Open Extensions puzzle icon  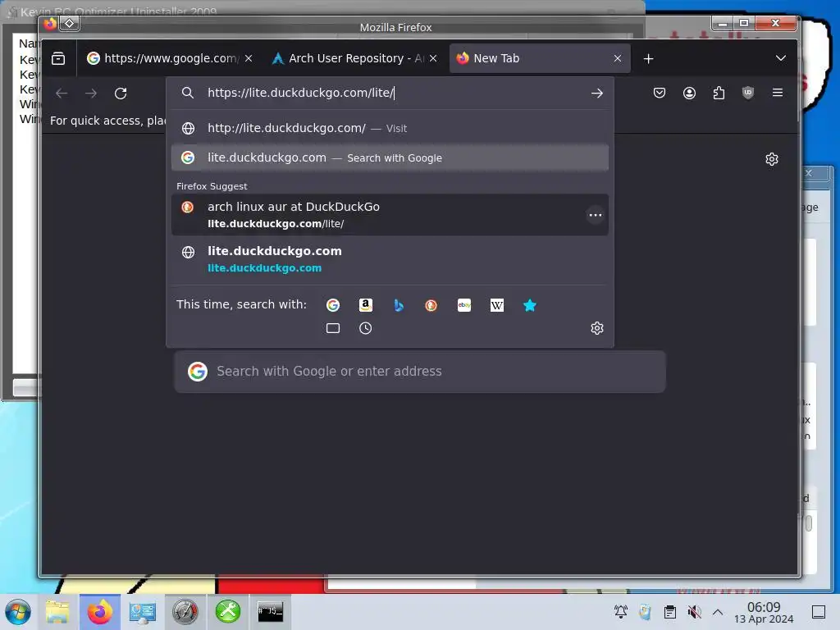click(719, 94)
